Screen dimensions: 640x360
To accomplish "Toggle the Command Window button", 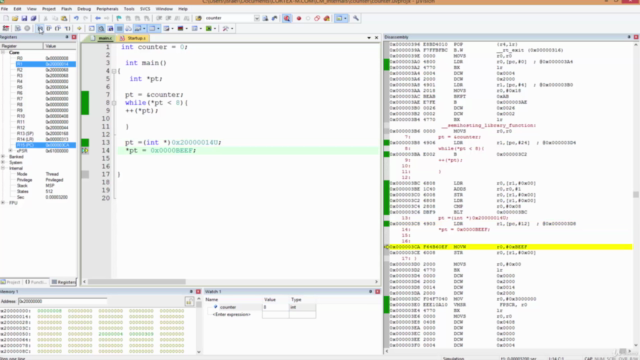I will pos(91,29).
